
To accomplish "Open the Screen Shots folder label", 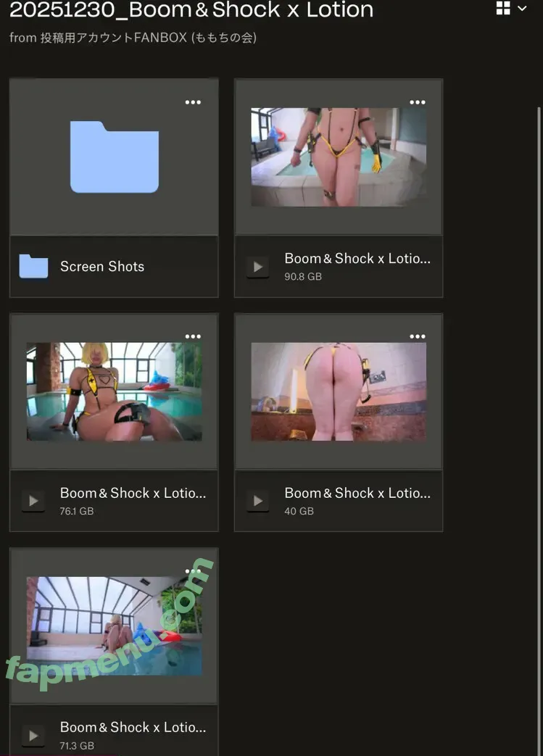I will click(102, 267).
